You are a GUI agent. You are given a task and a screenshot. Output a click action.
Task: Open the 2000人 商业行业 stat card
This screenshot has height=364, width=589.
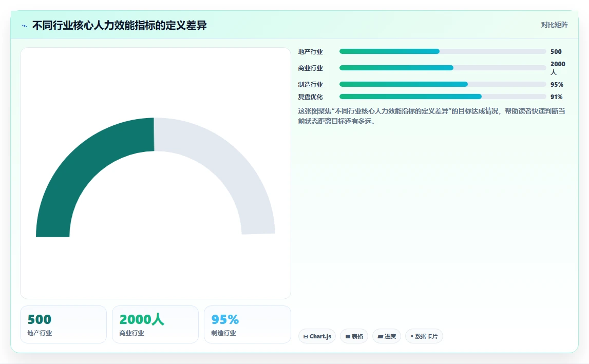pos(155,324)
